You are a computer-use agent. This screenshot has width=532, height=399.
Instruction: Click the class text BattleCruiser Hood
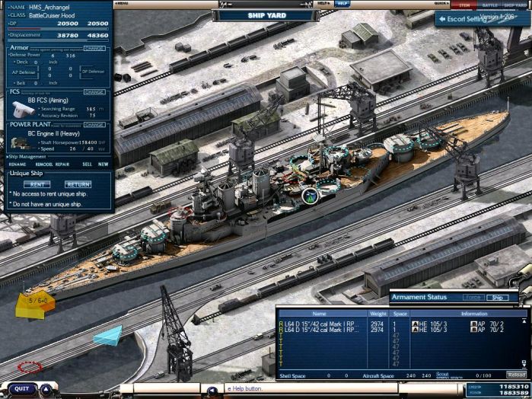[52, 16]
